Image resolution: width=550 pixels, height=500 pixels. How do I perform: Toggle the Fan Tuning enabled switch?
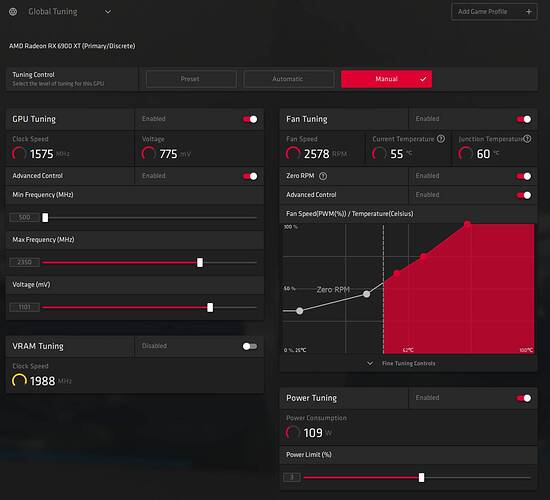[524, 119]
